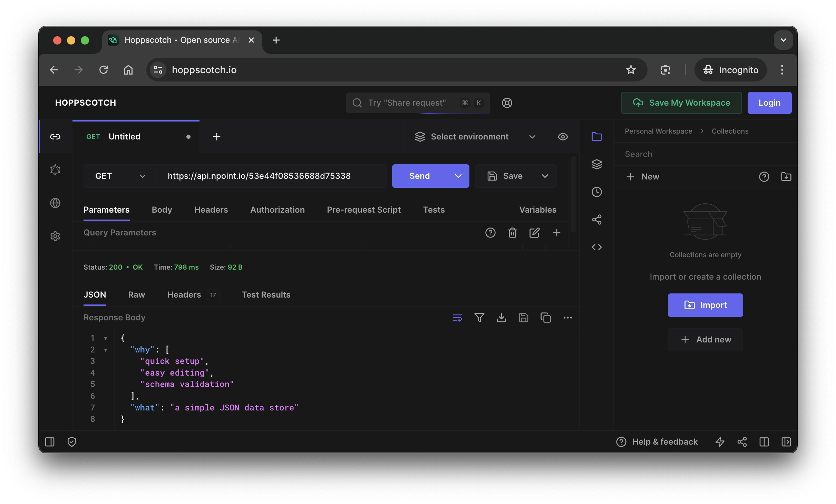The image size is (836, 504).
Task: Toggle the left sidebar expand in footer
Action: 50,442
